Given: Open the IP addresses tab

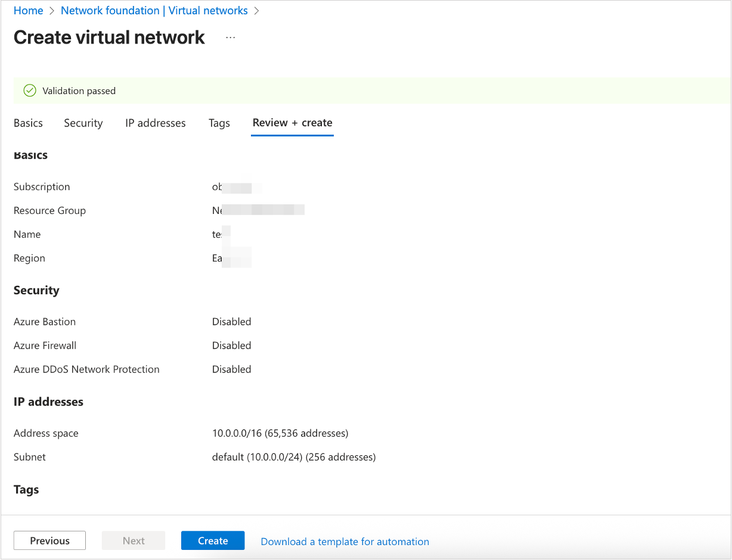Looking at the screenshot, I should [156, 123].
